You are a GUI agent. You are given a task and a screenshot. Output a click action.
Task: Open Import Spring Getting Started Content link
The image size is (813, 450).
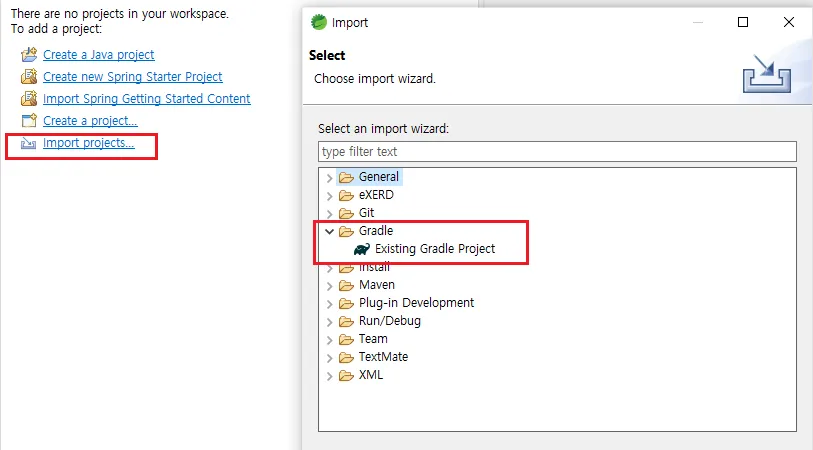[147, 99]
